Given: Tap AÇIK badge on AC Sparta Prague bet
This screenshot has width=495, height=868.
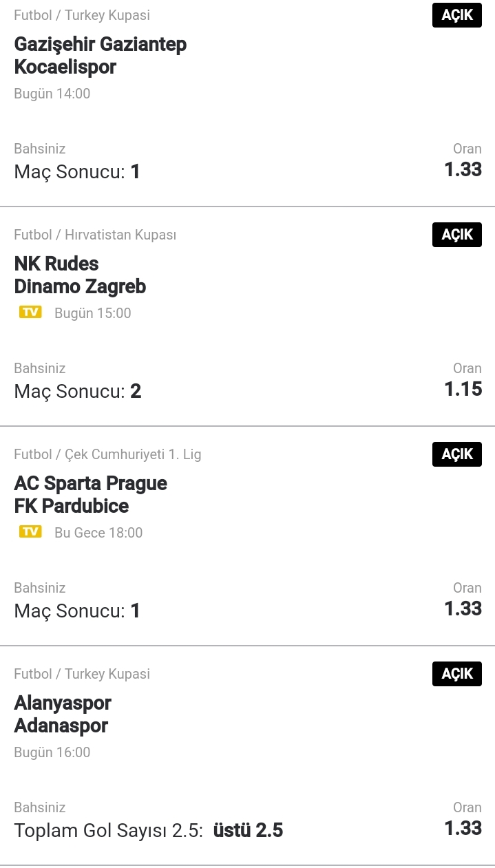Looking at the screenshot, I should tap(457, 454).
